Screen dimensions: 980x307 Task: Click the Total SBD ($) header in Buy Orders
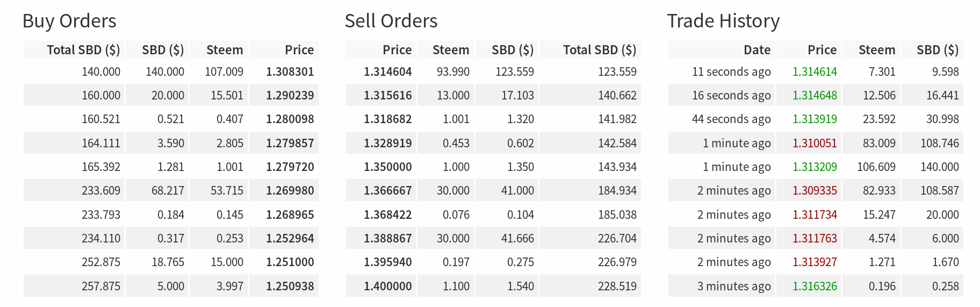83,50
